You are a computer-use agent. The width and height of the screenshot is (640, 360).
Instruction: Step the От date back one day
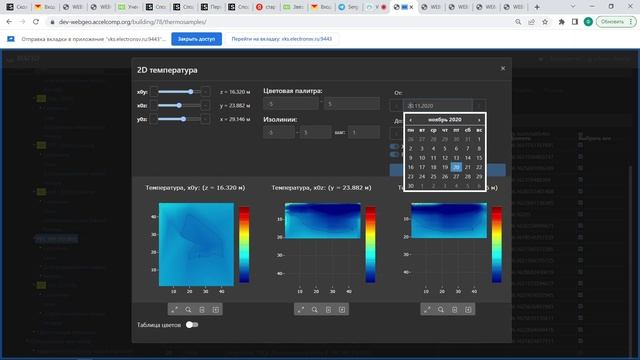(x=396, y=106)
